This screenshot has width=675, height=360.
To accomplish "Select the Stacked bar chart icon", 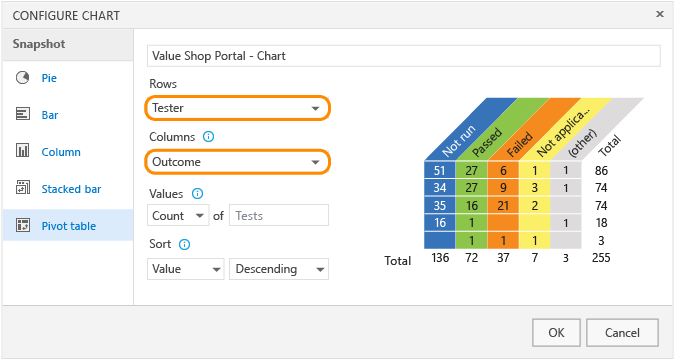I will (x=22, y=188).
